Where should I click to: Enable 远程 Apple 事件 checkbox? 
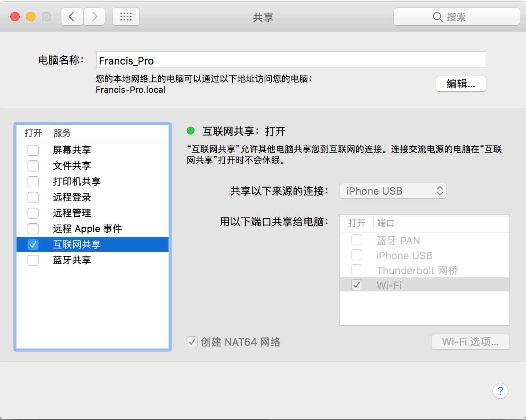pyautogui.click(x=33, y=228)
